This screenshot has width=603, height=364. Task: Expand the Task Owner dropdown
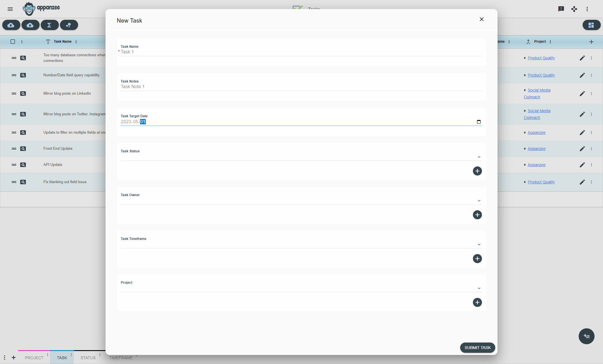click(x=301, y=201)
